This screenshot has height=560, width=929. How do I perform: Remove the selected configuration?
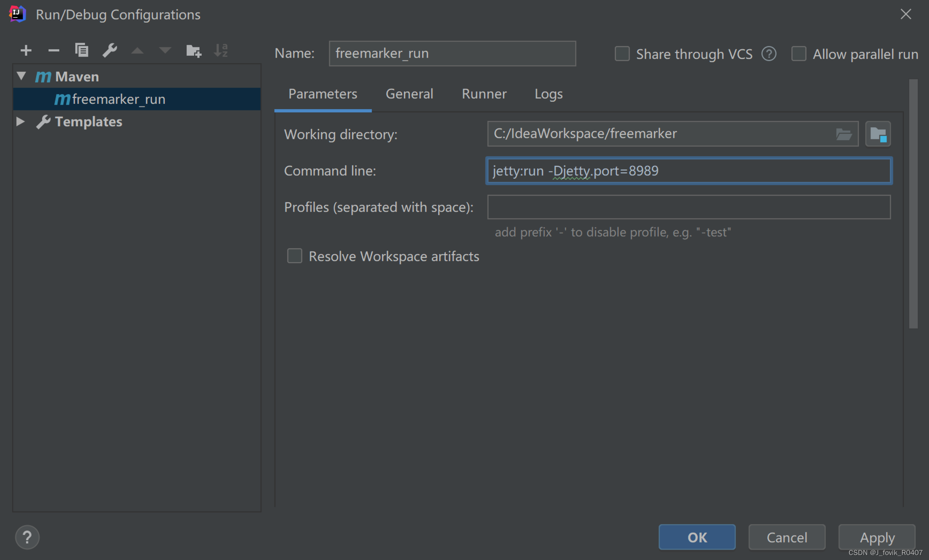tap(54, 50)
